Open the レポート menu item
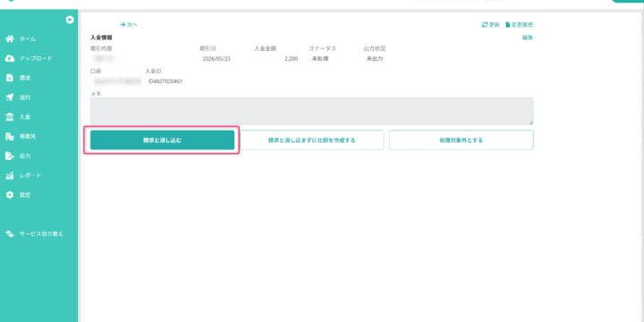644x322 pixels. point(30,175)
